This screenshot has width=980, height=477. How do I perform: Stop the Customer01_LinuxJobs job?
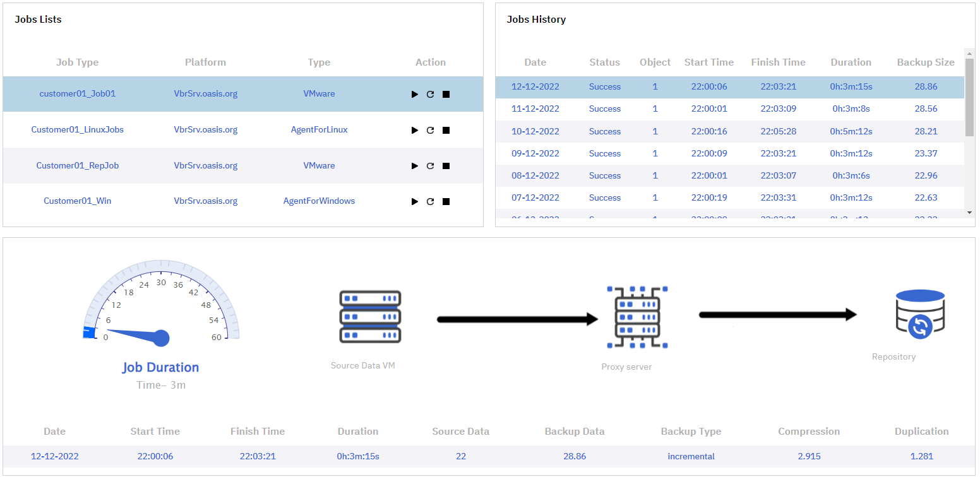click(446, 131)
